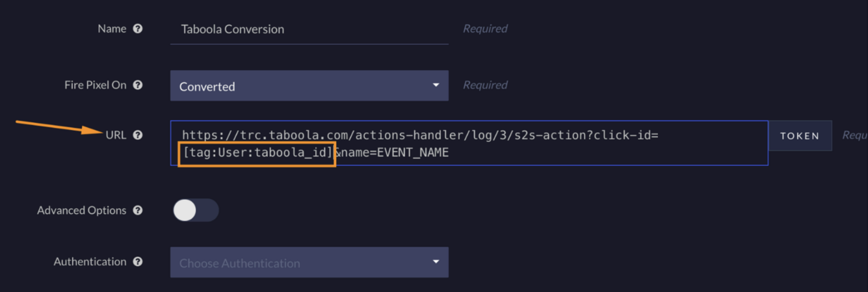Click the Authentication field label
The width and height of the screenshot is (868, 292).
tap(90, 261)
